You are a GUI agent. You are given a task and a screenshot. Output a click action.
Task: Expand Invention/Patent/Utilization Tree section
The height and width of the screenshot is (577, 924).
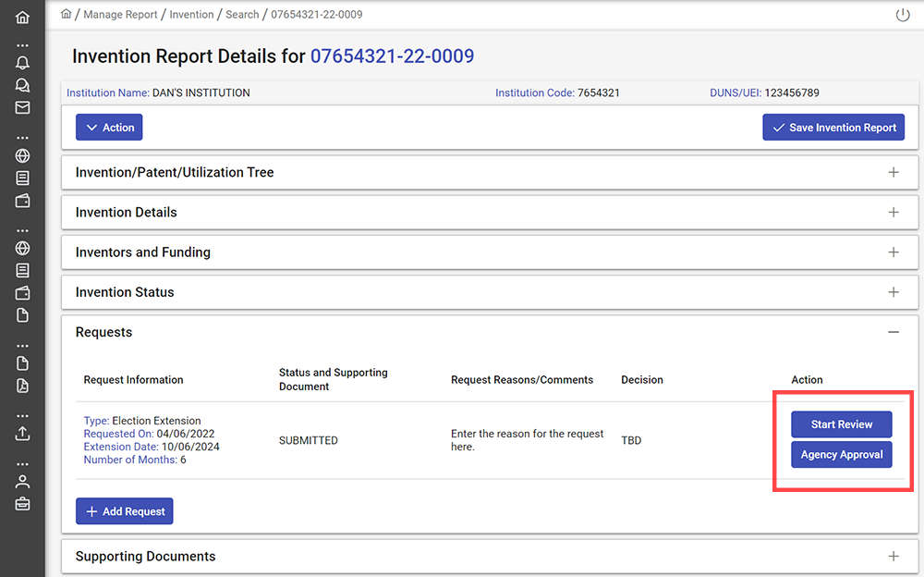(490, 172)
